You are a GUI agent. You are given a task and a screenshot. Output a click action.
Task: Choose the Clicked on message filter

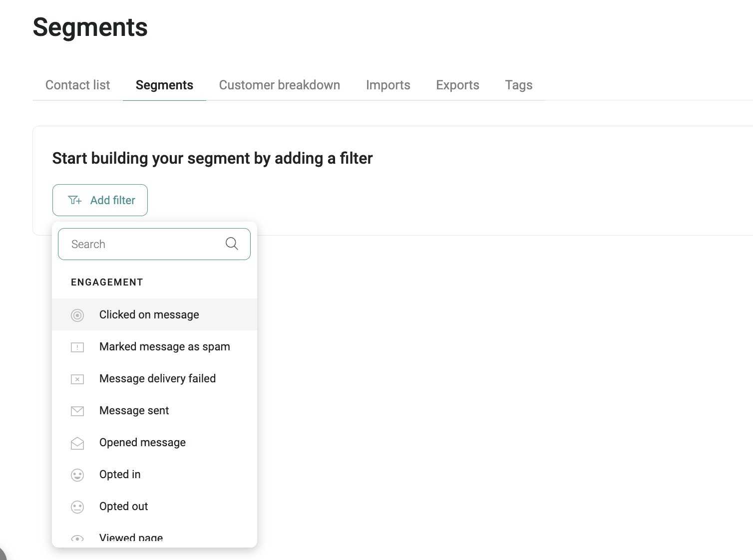tap(154, 314)
